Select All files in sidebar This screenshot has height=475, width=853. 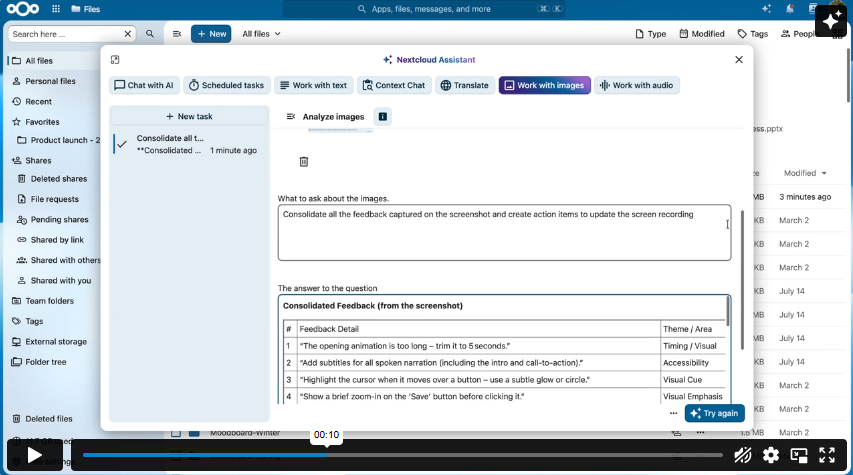(x=54, y=61)
